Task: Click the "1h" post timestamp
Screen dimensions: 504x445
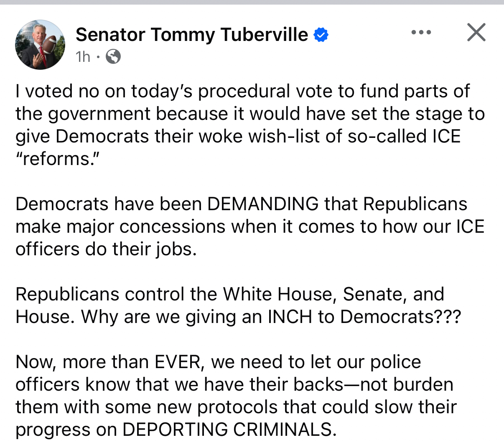Action: (83, 56)
